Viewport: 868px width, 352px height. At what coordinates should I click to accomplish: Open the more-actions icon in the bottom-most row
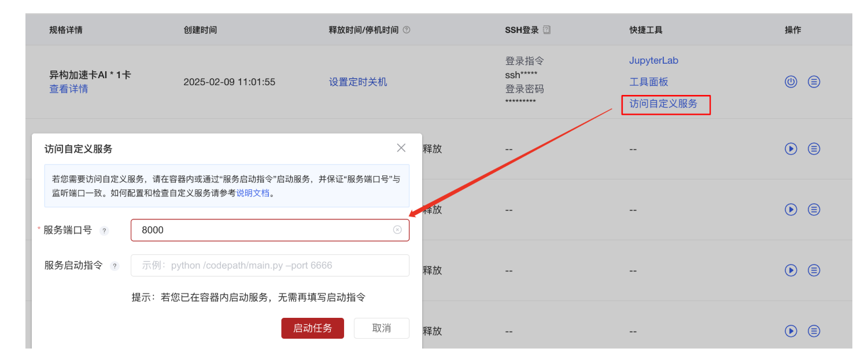click(x=814, y=331)
